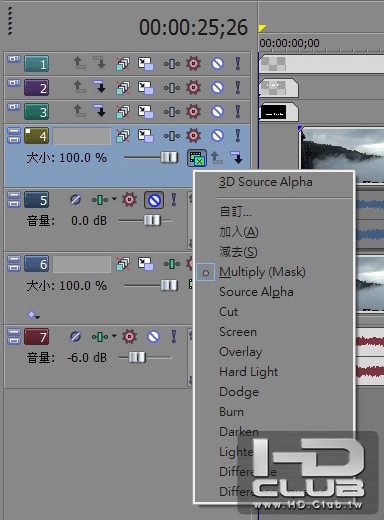Restore height of minimized track 3
This screenshot has width=384, height=520.
[x=14, y=107]
